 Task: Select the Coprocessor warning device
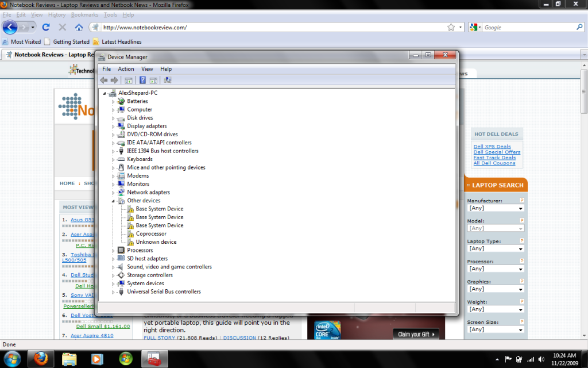click(151, 233)
